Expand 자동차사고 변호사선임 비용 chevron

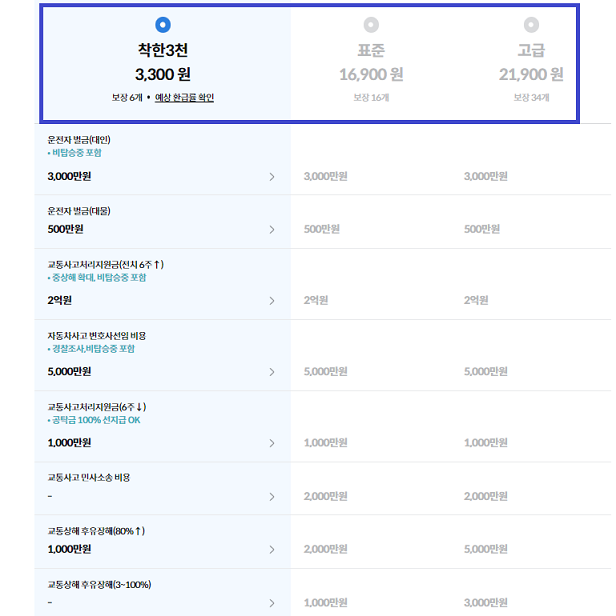pyautogui.click(x=272, y=372)
